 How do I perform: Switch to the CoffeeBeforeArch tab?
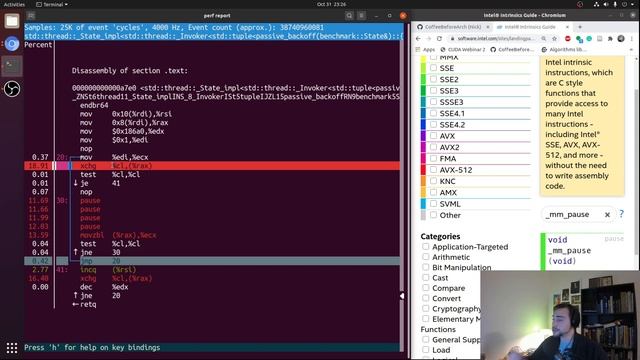pos(453,27)
